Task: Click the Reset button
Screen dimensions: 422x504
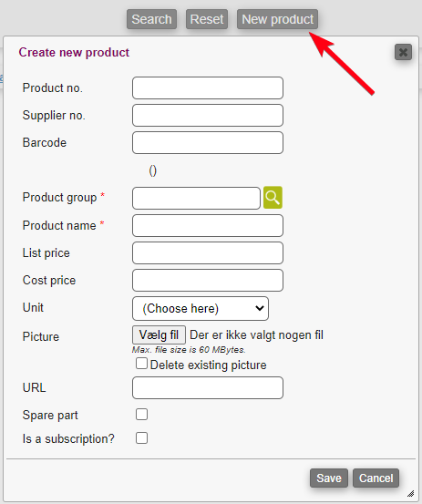Action: [x=207, y=19]
